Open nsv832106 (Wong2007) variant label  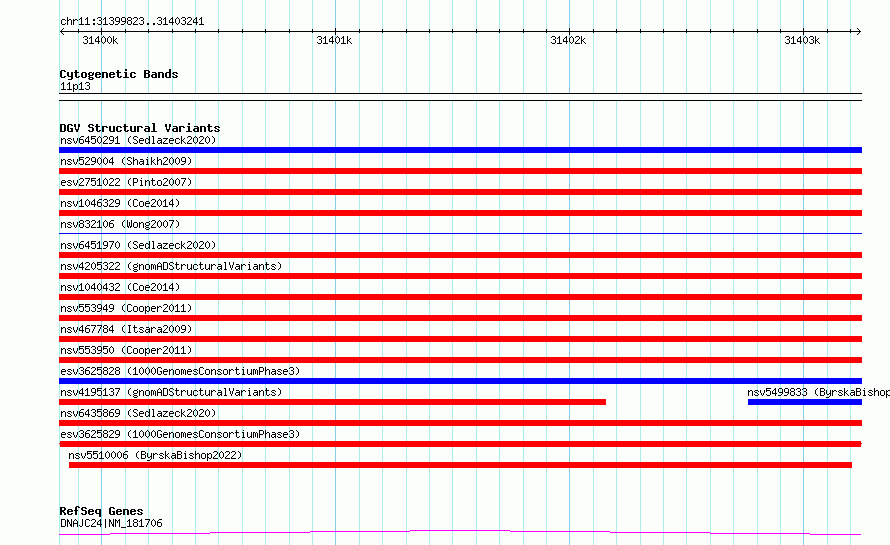pos(120,224)
